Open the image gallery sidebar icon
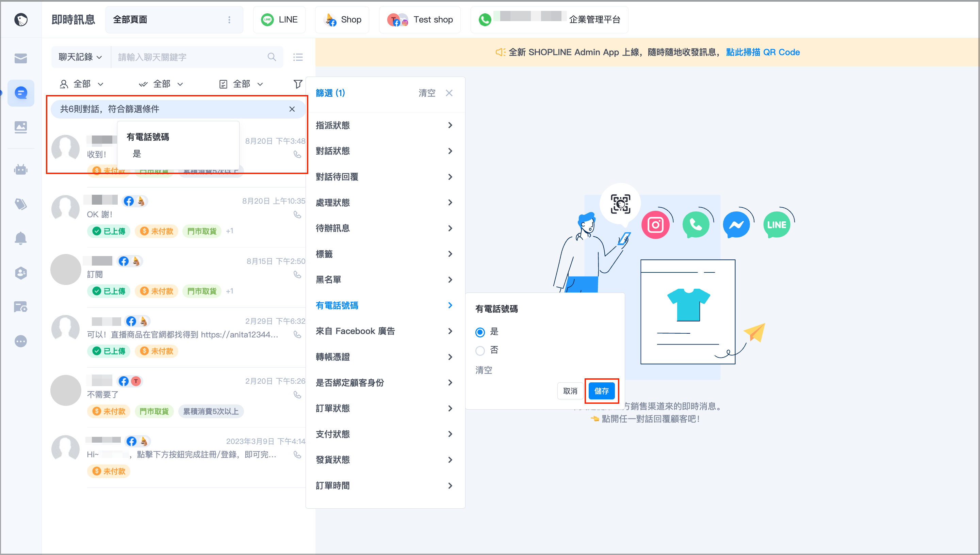This screenshot has width=980, height=555. click(x=20, y=127)
